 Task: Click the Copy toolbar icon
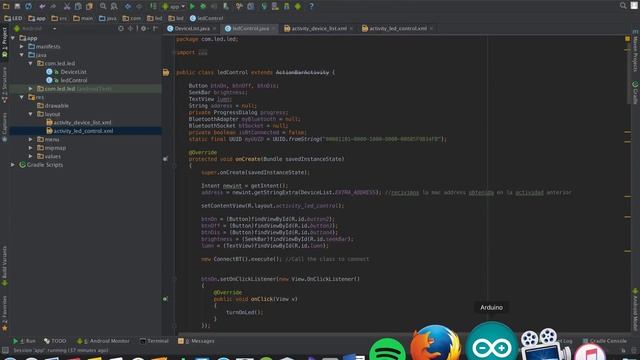pos(78,6)
